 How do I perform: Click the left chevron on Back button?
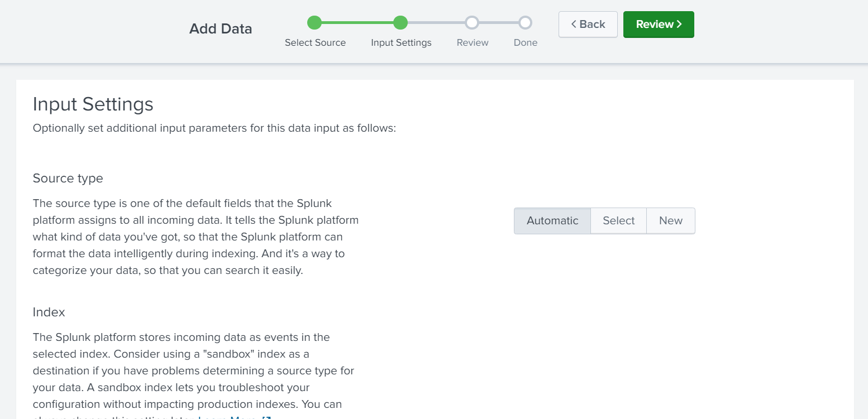[x=574, y=25]
